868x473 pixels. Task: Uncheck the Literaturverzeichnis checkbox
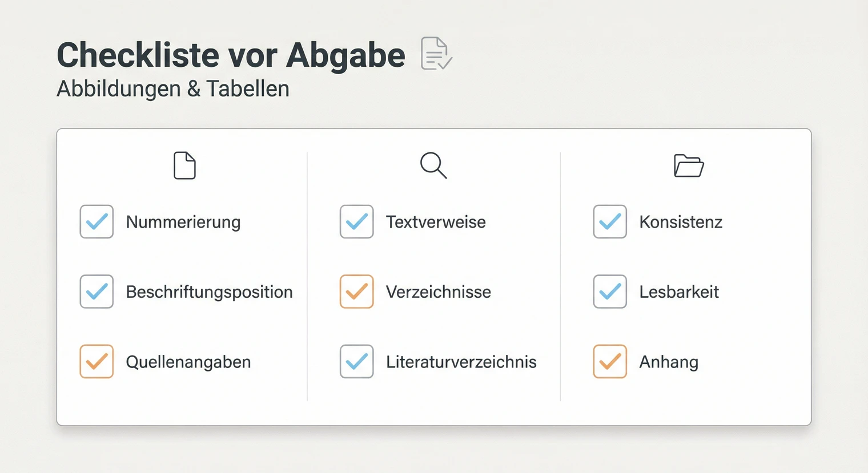pos(356,361)
